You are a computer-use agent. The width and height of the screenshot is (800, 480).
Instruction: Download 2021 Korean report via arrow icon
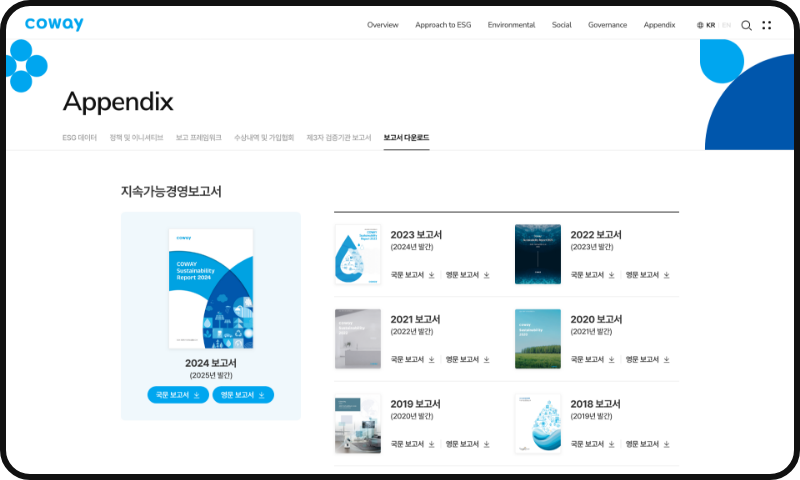(432, 359)
